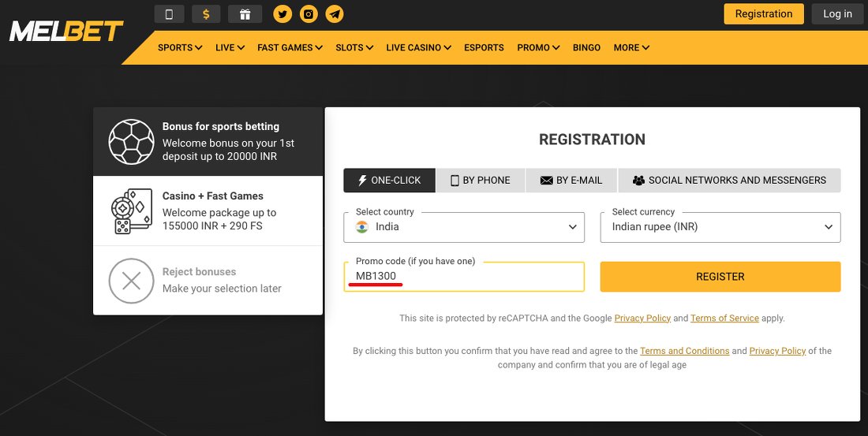Open the mobile app phone icon
This screenshot has height=436, width=868.
click(170, 14)
